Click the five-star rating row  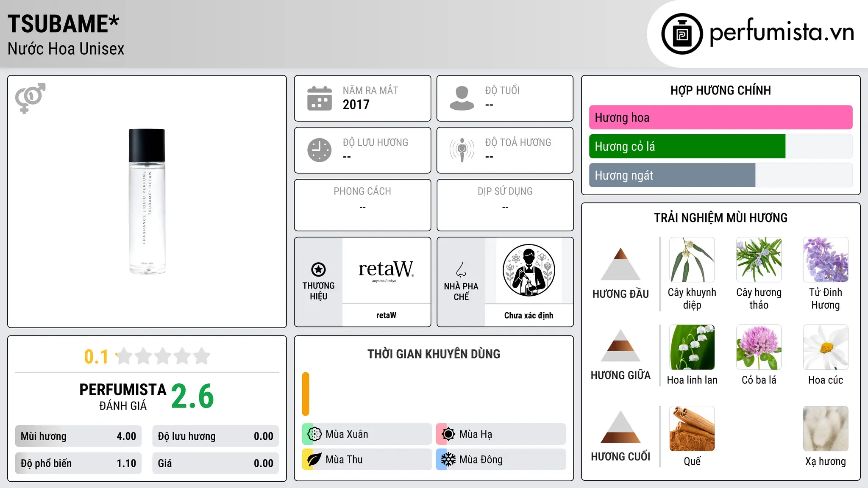[x=163, y=356]
